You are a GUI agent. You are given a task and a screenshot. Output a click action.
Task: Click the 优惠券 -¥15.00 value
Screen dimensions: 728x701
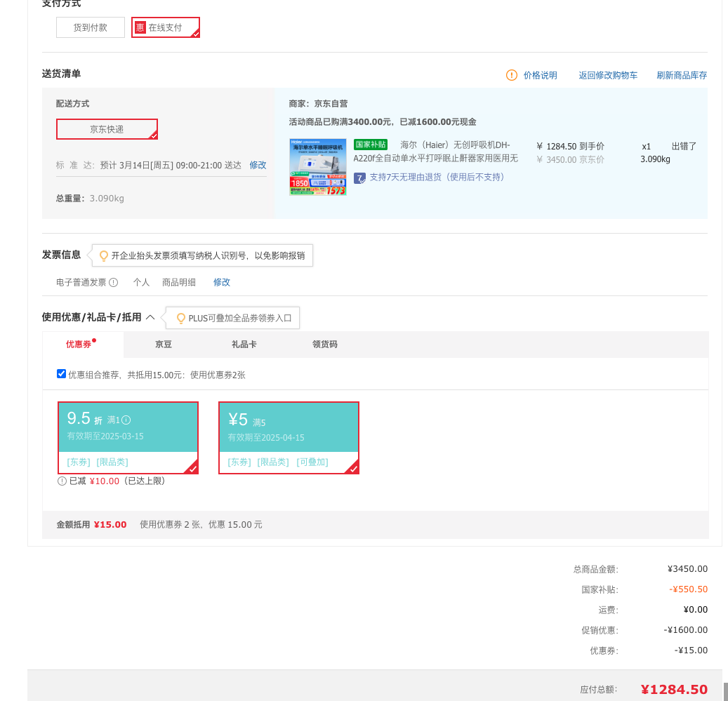tap(691, 650)
